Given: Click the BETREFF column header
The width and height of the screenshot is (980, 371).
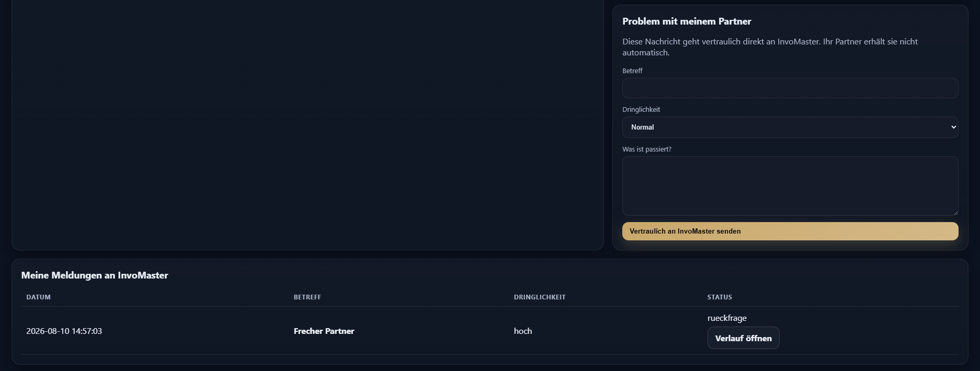Looking at the screenshot, I should (307, 297).
